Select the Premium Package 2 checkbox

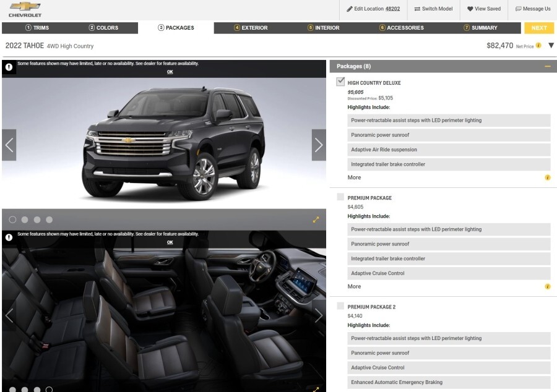tap(340, 306)
